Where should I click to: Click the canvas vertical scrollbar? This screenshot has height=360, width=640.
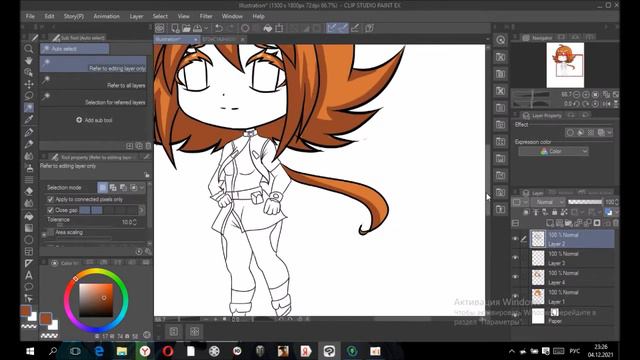pos(488,180)
